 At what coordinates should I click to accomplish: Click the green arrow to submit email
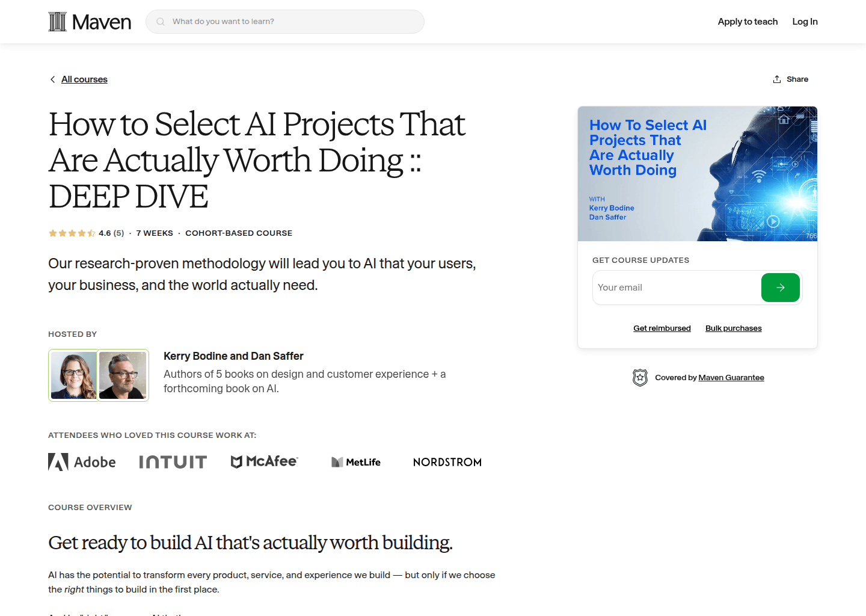tap(780, 288)
